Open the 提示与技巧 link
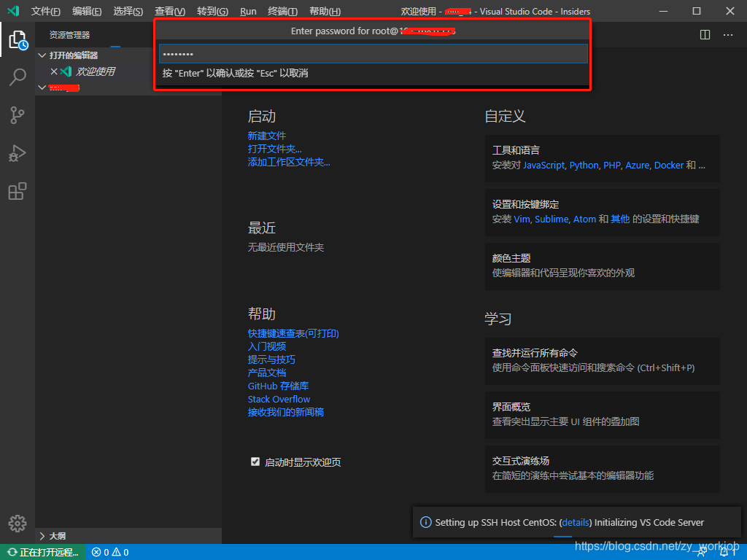This screenshot has width=747, height=560. point(271,359)
